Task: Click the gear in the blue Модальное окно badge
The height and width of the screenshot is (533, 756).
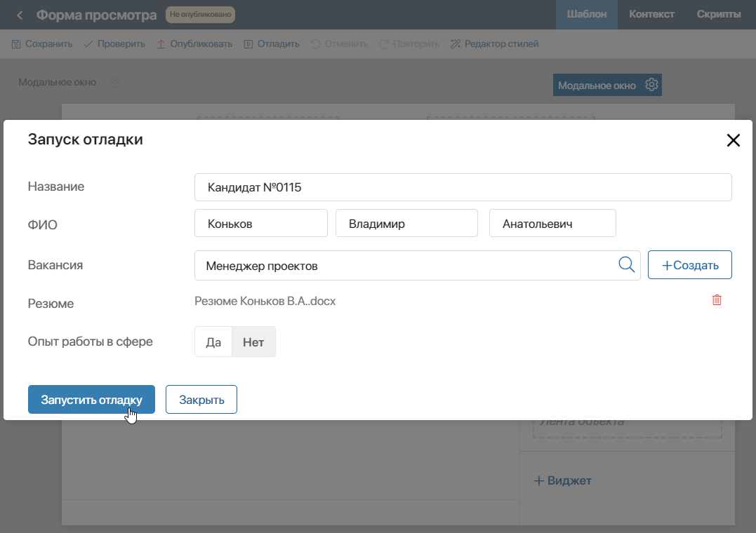Action: (651, 84)
